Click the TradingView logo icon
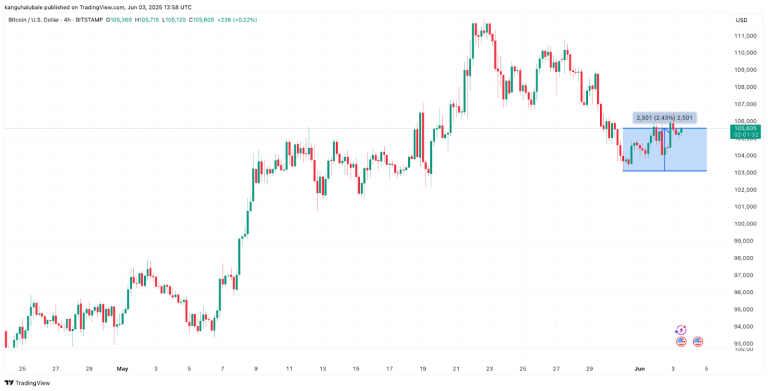Image resolution: width=768 pixels, height=391 pixels. pos(9,383)
